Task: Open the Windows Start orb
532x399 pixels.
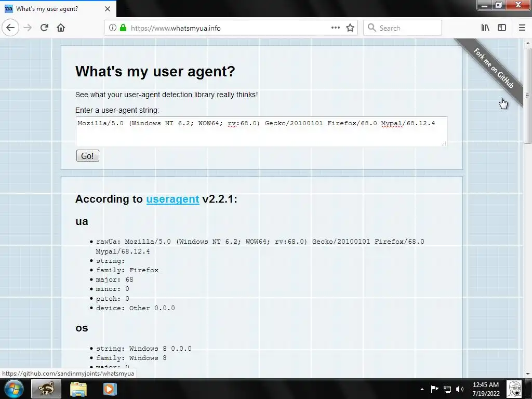Action: tap(14, 389)
